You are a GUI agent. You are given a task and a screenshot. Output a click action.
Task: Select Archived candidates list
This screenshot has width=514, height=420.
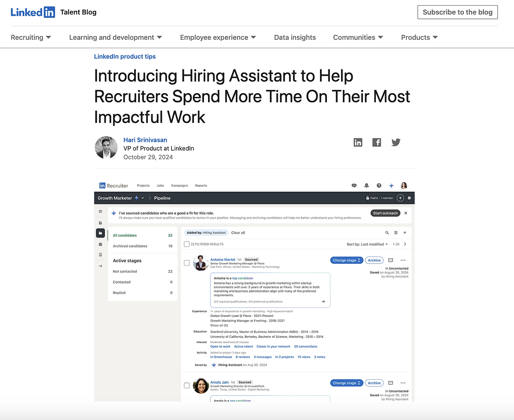pos(143,246)
